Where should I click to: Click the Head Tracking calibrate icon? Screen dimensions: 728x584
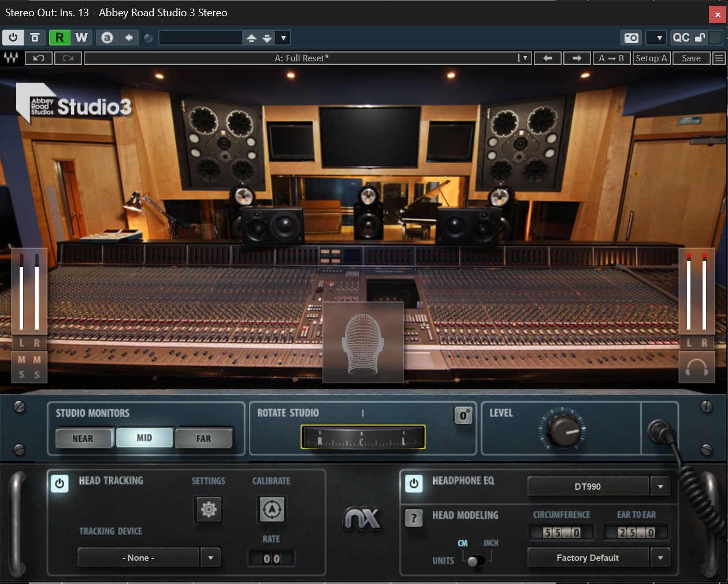click(x=272, y=509)
